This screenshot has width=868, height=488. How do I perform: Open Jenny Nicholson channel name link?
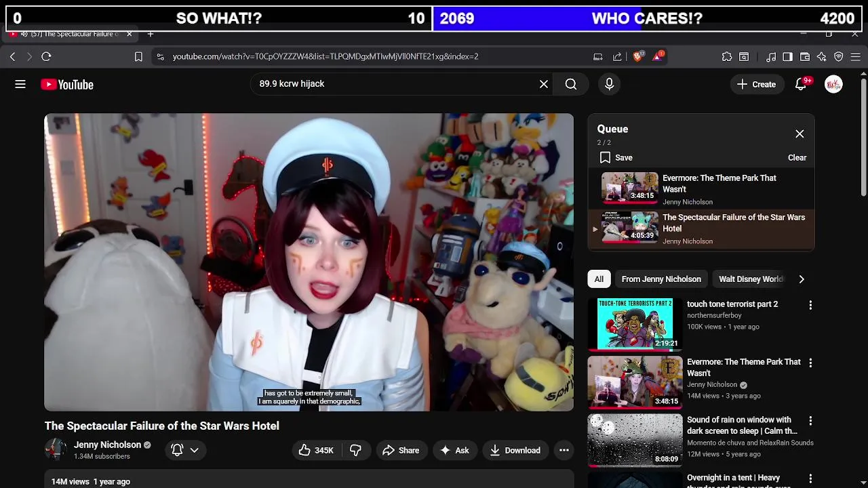107,445
